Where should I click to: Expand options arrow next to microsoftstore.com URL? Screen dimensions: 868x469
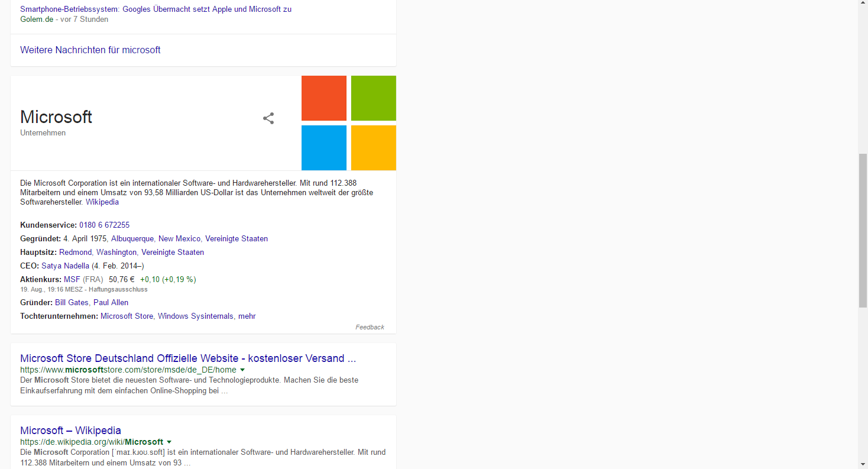[x=242, y=370]
